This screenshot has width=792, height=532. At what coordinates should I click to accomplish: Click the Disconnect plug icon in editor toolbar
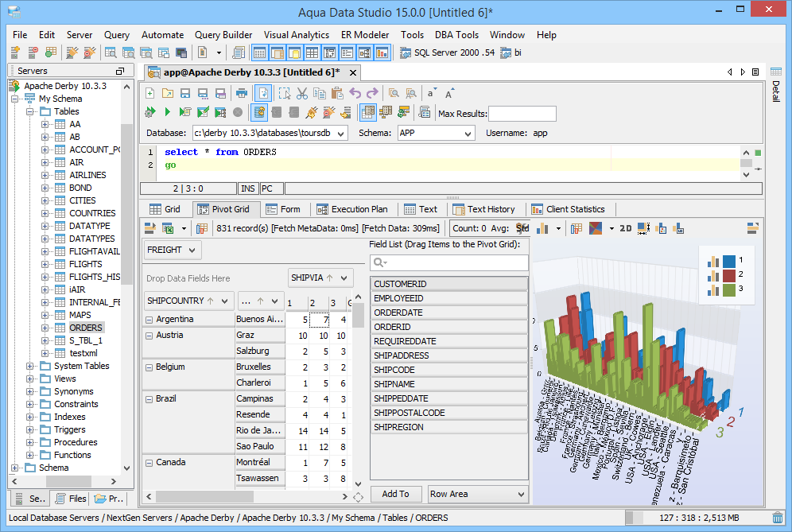coord(329,112)
